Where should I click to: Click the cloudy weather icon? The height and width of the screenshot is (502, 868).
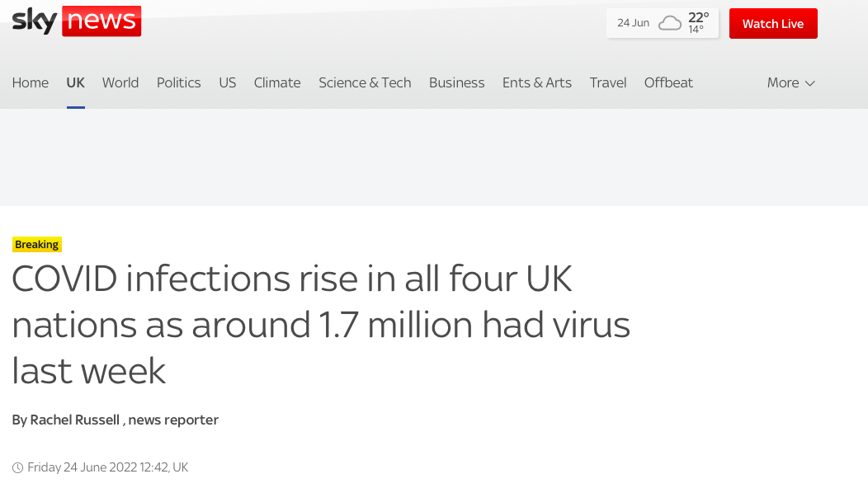coord(669,23)
